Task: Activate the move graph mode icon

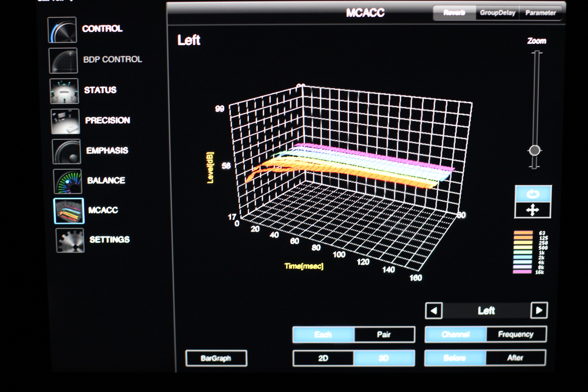Action: point(532,210)
